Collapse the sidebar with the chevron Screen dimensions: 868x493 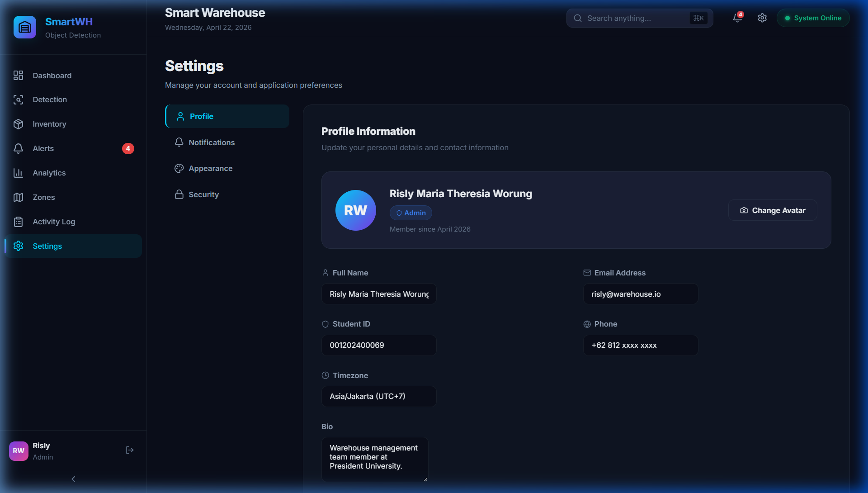click(x=73, y=479)
